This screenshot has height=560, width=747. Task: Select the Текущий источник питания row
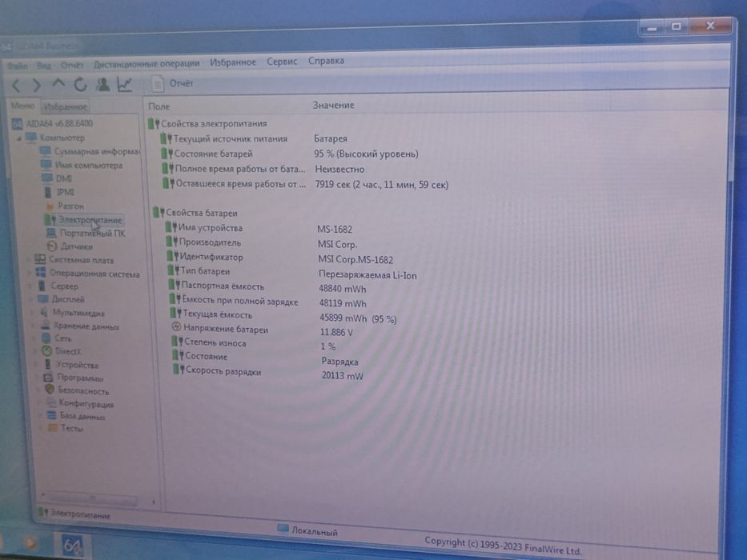click(255, 138)
